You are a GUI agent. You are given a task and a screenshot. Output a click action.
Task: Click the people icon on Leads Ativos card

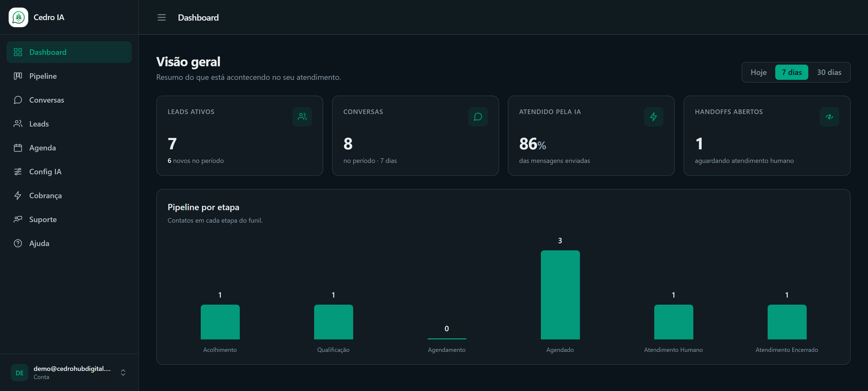click(x=302, y=117)
